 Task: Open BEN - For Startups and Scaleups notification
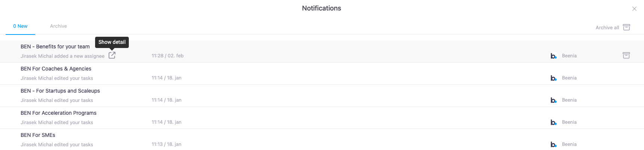pos(60,91)
